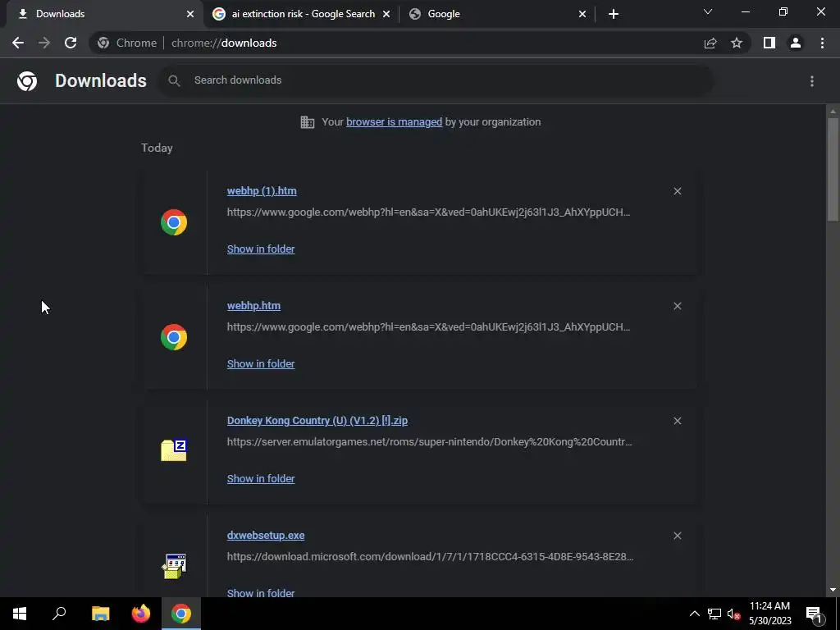Screen dimensions: 840x630
Task: Show hidden system tray icons
Action: (x=694, y=614)
